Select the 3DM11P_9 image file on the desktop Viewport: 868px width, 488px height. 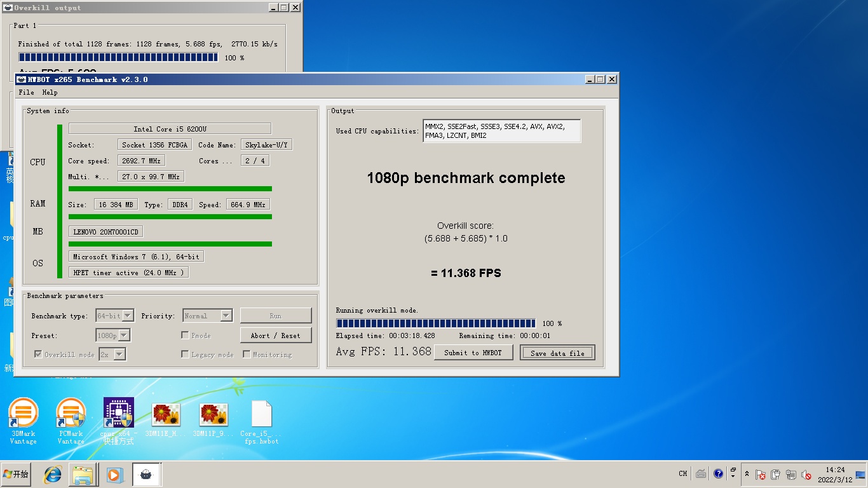point(213,421)
